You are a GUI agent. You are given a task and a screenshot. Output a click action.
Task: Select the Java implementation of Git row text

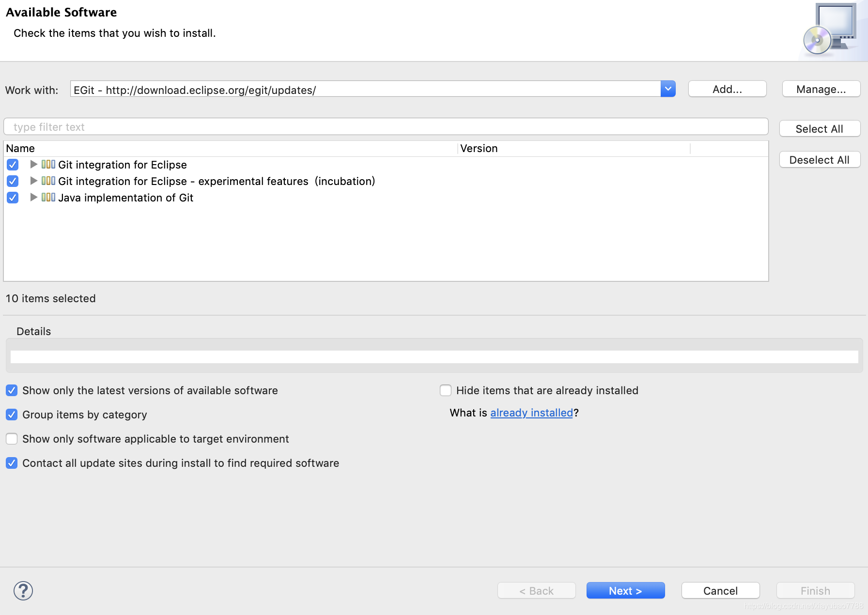tap(125, 198)
